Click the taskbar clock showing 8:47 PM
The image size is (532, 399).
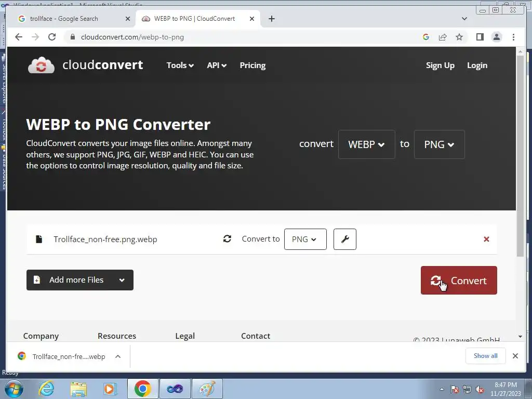click(506, 389)
